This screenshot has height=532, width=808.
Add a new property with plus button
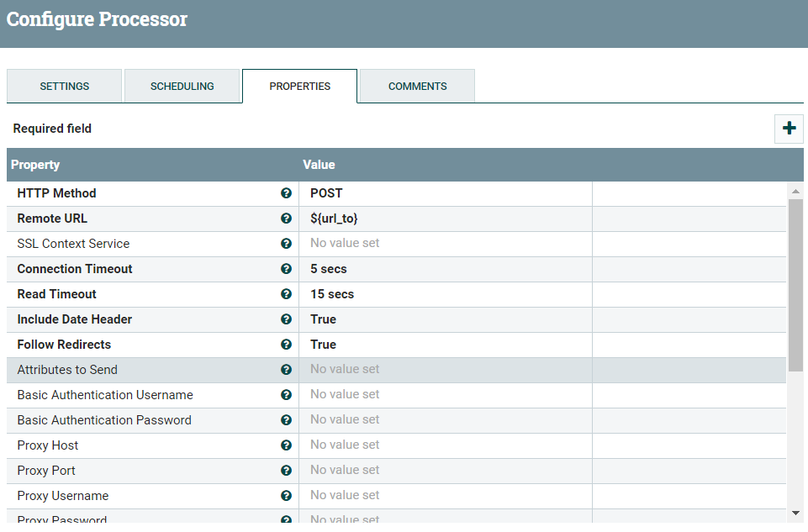tap(789, 129)
